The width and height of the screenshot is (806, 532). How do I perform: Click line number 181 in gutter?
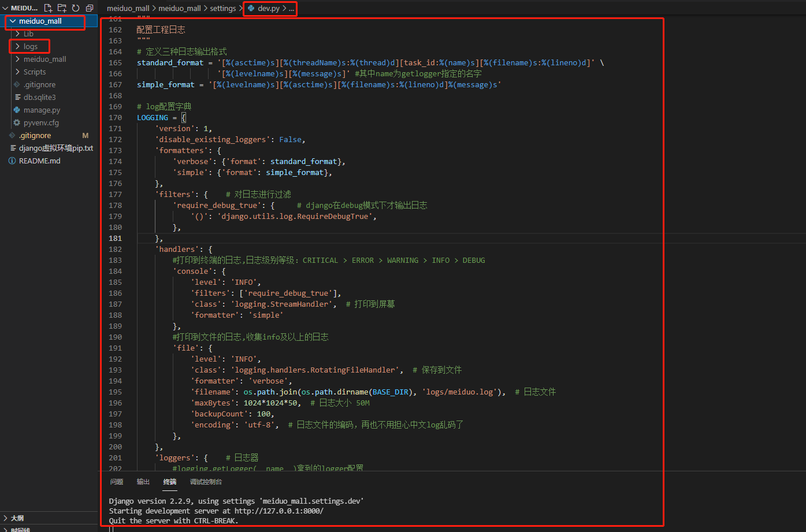click(x=115, y=238)
